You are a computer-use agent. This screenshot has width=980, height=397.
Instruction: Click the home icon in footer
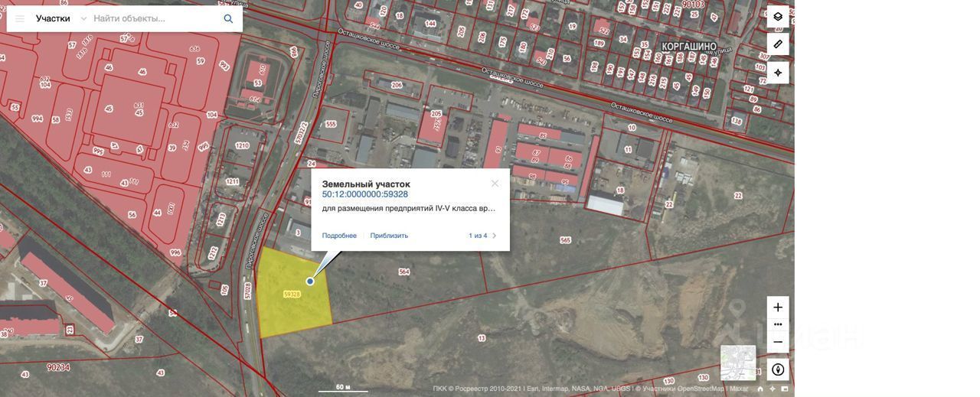coord(760,389)
